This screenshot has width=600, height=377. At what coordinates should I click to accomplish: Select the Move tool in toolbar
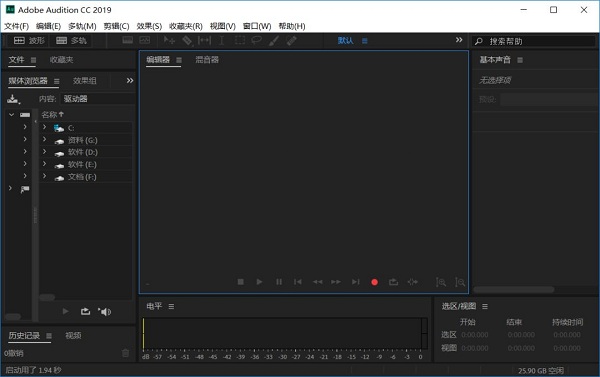pos(169,40)
